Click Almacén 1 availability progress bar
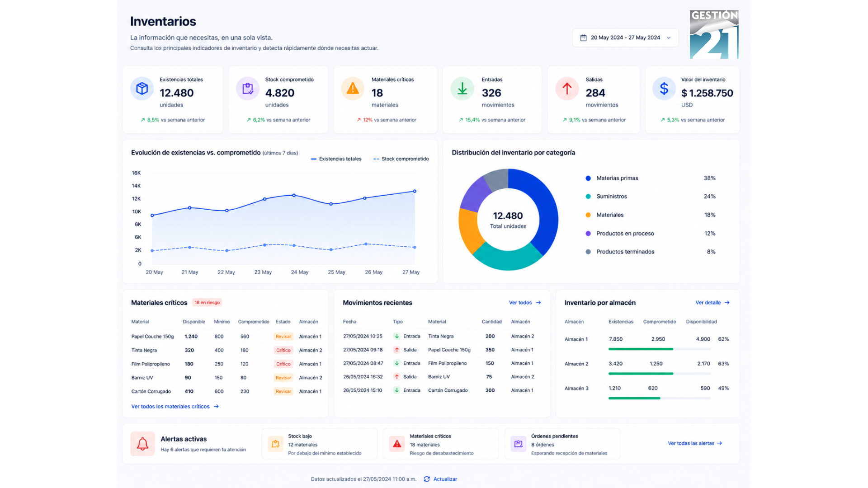The height and width of the screenshot is (488, 868). pos(660,349)
